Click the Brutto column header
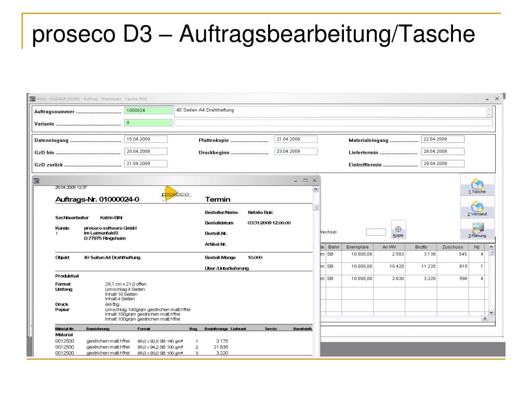 [421, 247]
